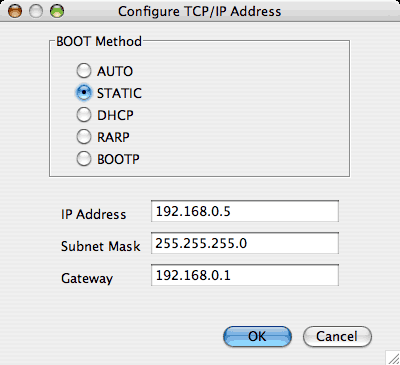Enable the DHCP boot method option
400x365 pixels.
[84, 115]
